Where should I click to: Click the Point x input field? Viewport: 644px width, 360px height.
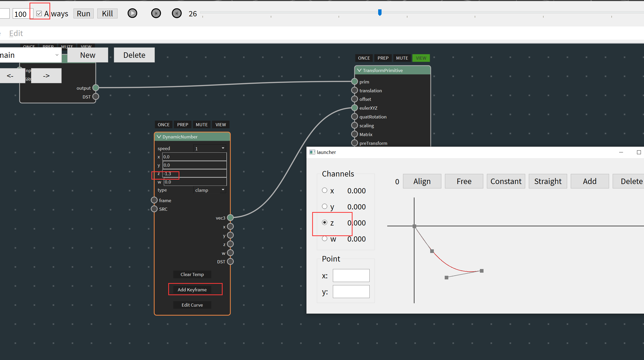click(x=351, y=276)
